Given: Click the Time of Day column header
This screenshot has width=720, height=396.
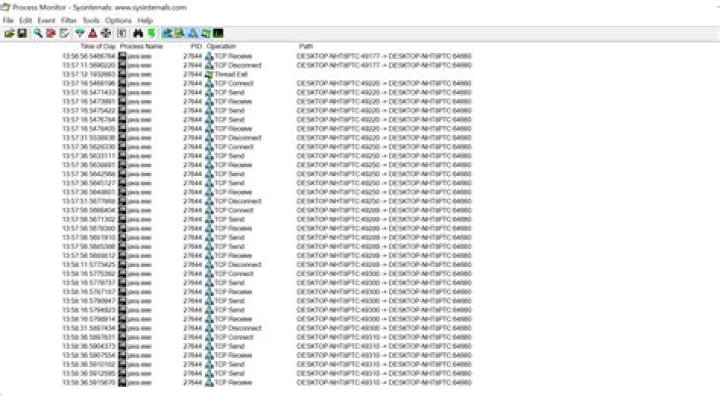Looking at the screenshot, I should [98, 46].
